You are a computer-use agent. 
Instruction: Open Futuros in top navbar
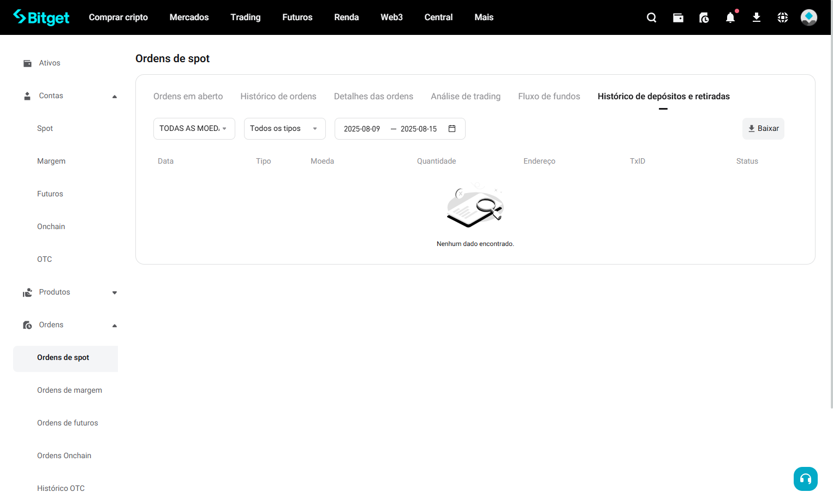(x=297, y=17)
